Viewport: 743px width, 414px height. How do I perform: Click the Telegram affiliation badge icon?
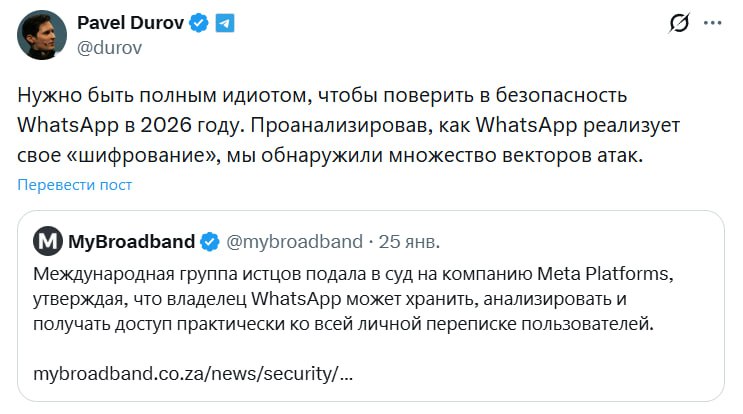(x=225, y=22)
